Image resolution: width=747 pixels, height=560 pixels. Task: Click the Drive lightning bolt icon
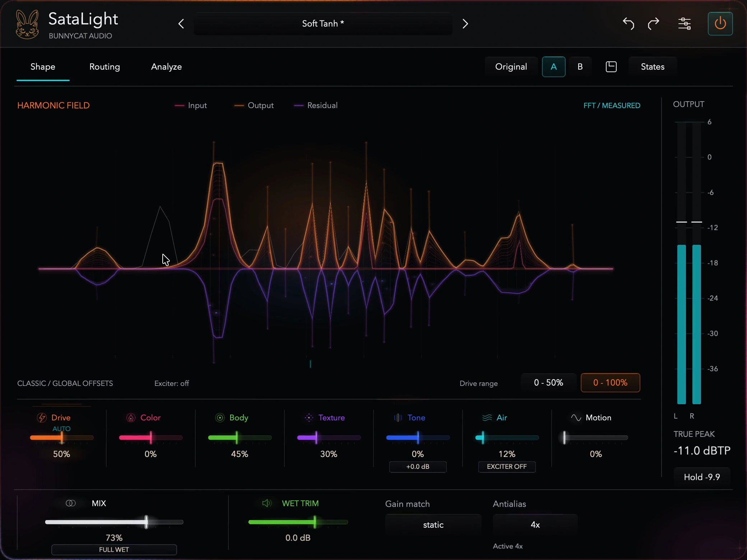42,417
